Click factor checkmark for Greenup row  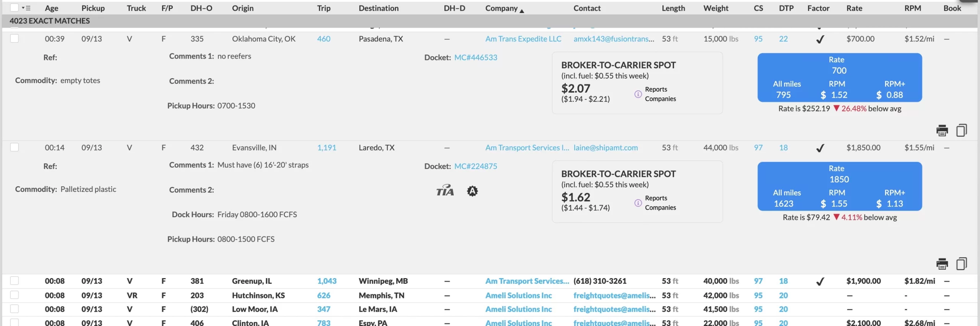[x=820, y=282]
